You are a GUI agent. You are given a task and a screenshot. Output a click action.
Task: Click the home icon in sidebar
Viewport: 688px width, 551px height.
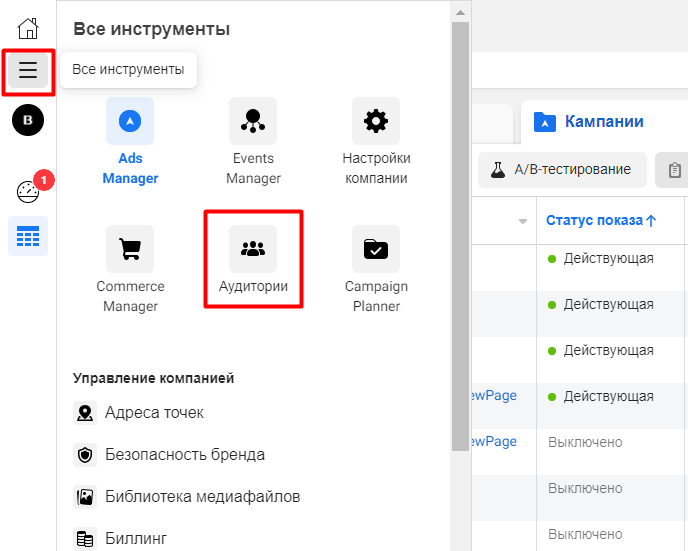(x=27, y=27)
